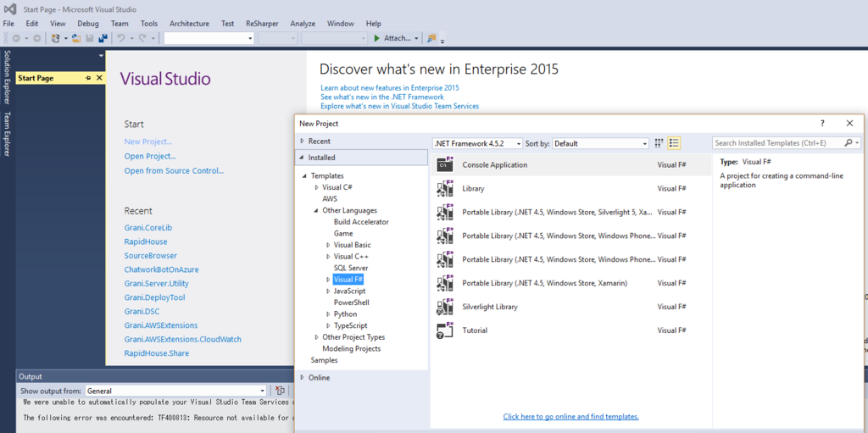Close the Start Page tab

point(99,78)
